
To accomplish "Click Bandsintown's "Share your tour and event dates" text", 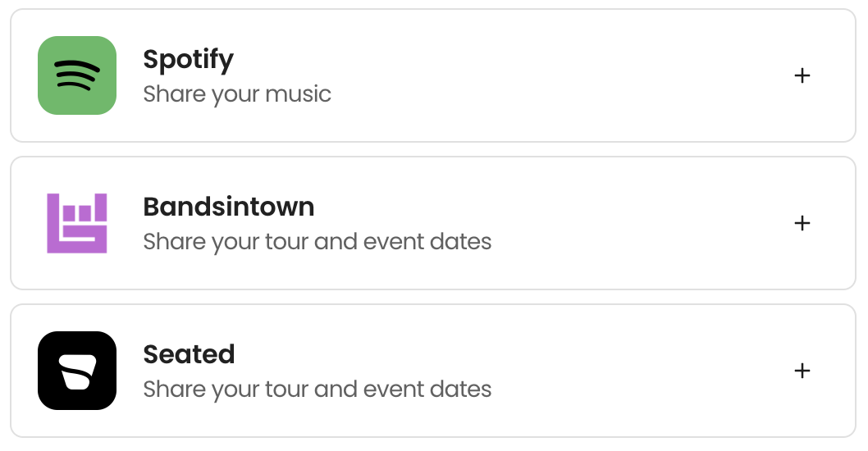I will pyautogui.click(x=318, y=242).
